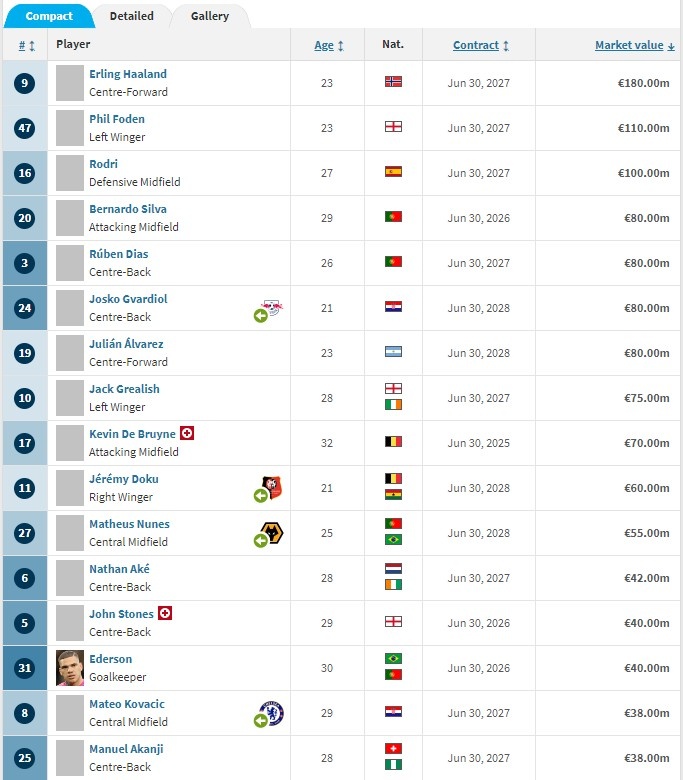Click Norway flag in Haaland's row
Viewport: 683px width, 780px height.
point(393,82)
